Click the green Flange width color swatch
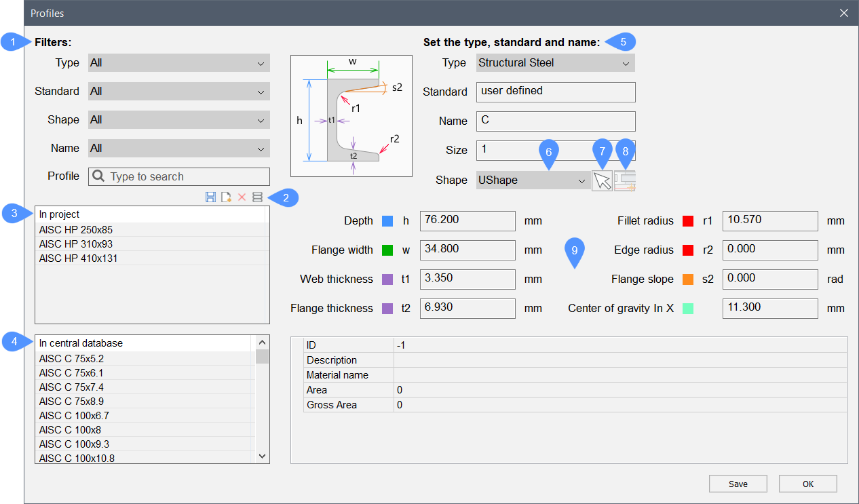The height and width of the screenshot is (504, 859). pyautogui.click(x=387, y=250)
